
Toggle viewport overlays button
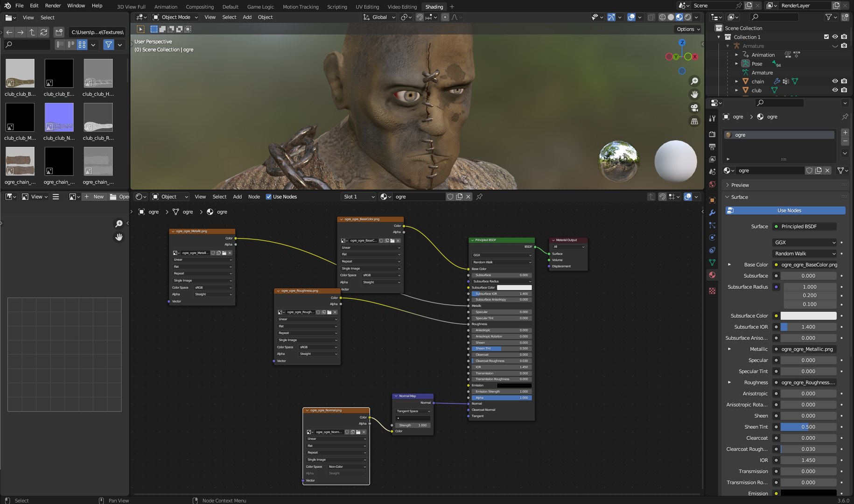click(x=631, y=17)
